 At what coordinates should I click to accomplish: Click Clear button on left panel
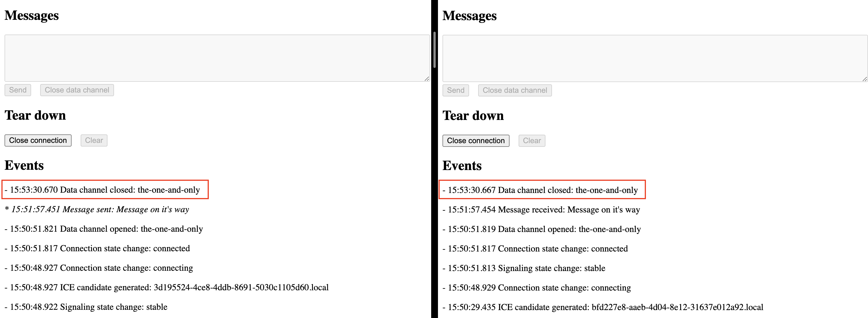pos(94,140)
